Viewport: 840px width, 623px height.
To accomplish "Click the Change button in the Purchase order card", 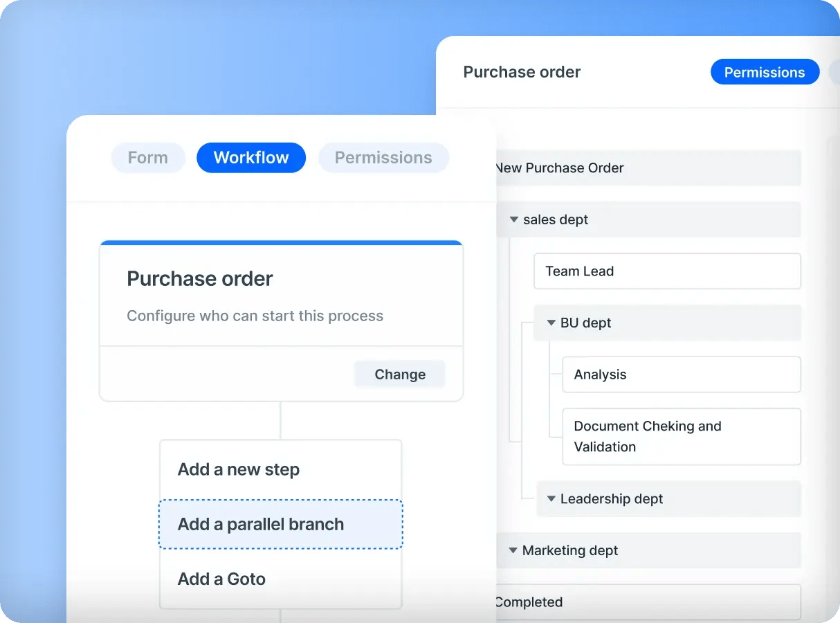I will tap(400, 374).
